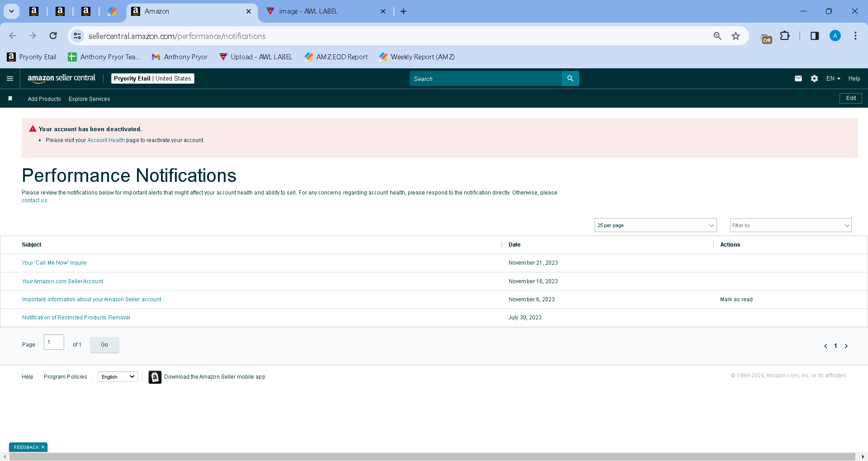Toggle the browser side panel
Image resolution: width=868 pixels, height=461 pixels.
pyautogui.click(x=815, y=36)
